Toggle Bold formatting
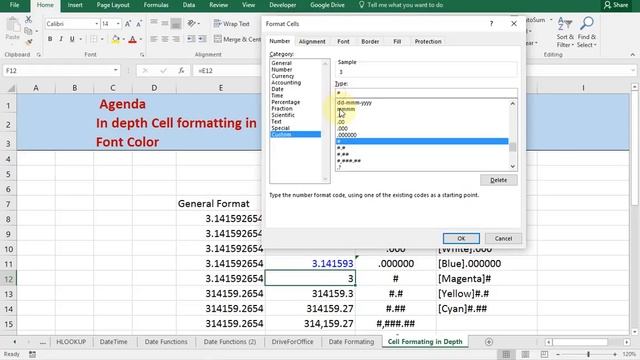 [x=50, y=39]
